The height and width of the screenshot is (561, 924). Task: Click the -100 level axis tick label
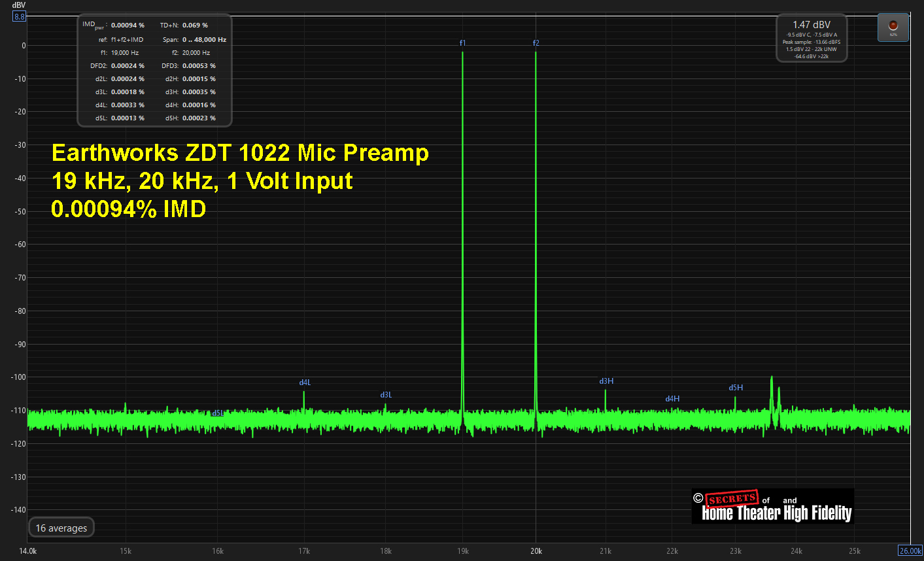click(x=18, y=377)
